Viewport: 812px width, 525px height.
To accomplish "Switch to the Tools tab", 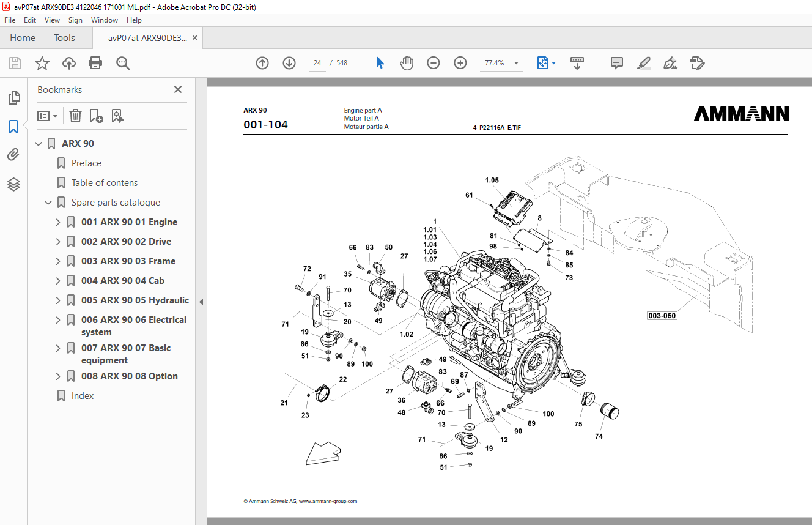I will point(64,38).
